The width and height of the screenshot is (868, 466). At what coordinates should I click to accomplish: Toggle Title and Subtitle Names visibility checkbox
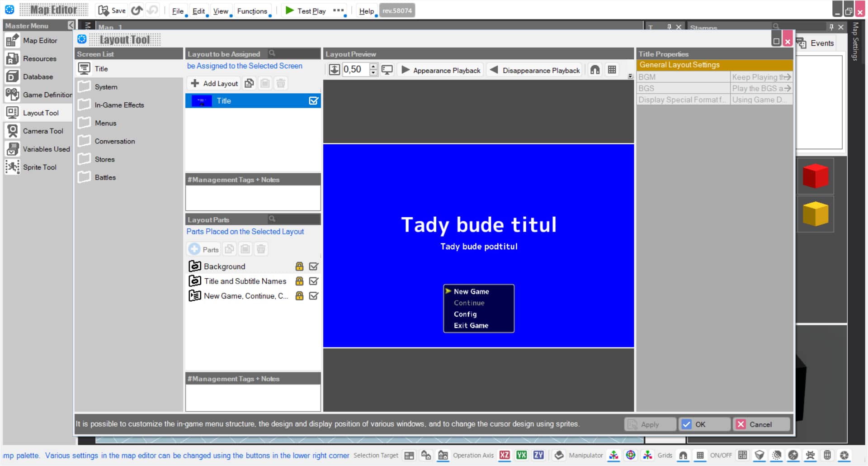coord(314,281)
